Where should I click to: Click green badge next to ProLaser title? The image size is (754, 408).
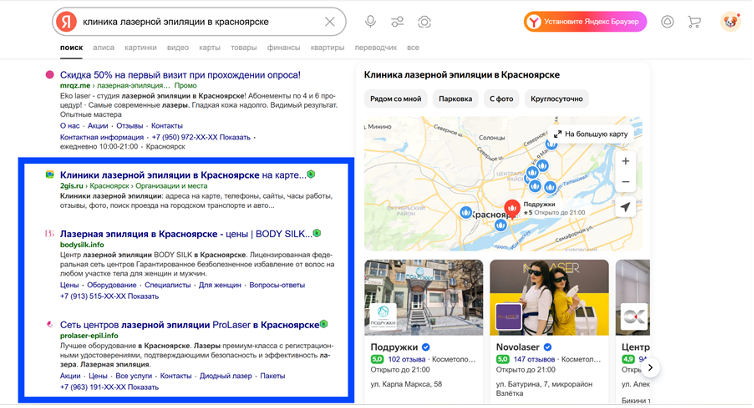coord(324,324)
